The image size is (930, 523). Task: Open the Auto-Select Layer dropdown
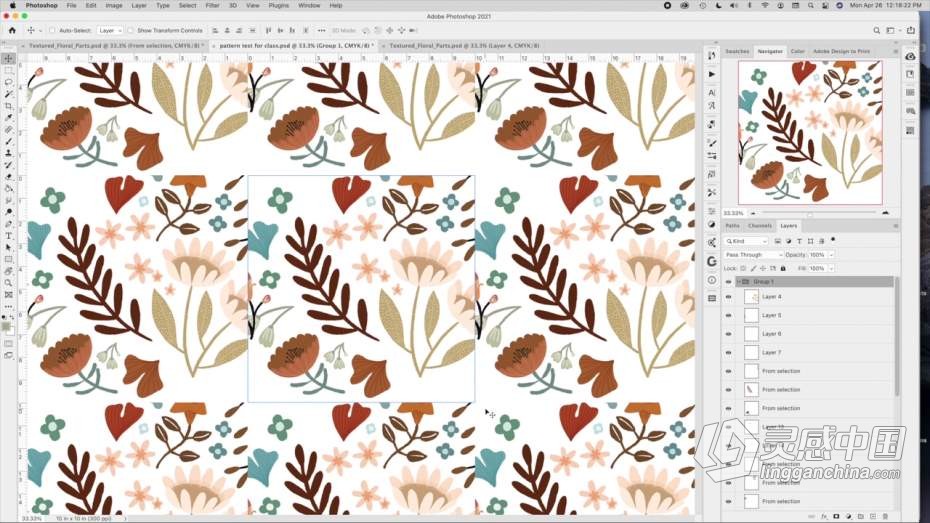click(x=110, y=30)
